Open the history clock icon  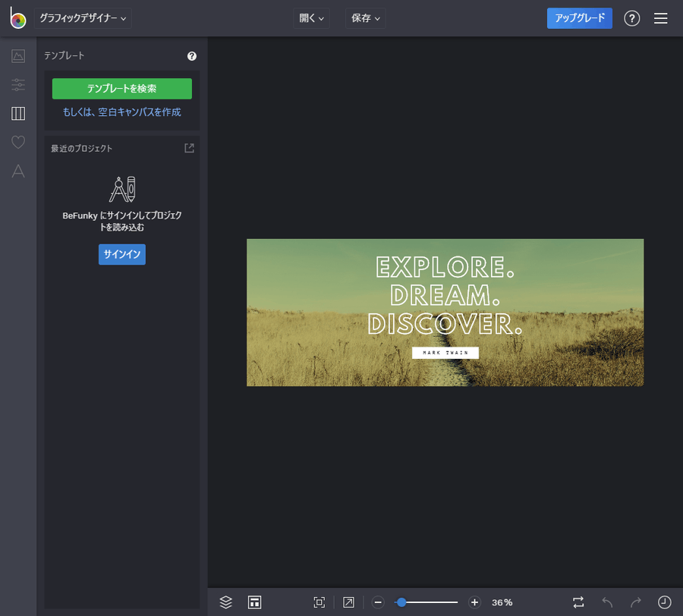664,602
